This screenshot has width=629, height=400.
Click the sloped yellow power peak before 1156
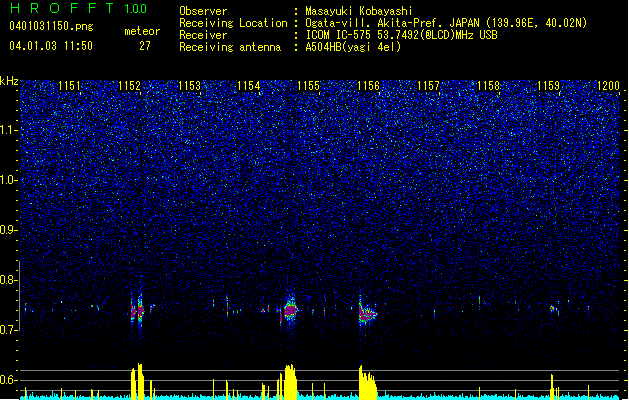coord(367,382)
